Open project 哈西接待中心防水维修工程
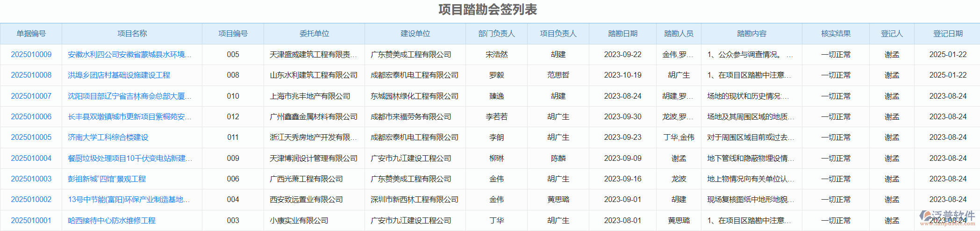The height and width of the screenshot is (231, 980). (112, 221)
